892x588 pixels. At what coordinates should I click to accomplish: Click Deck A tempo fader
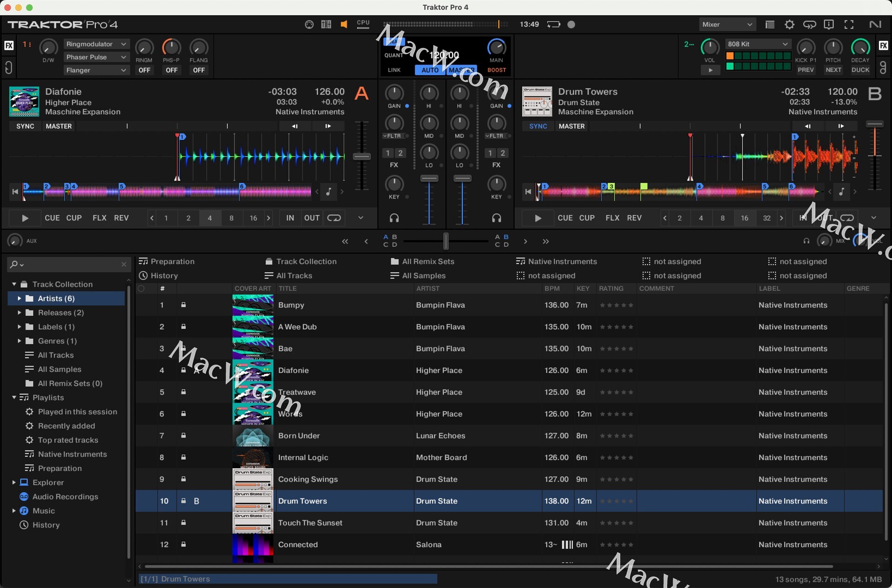pyautogui.click(x=361, y=157)
